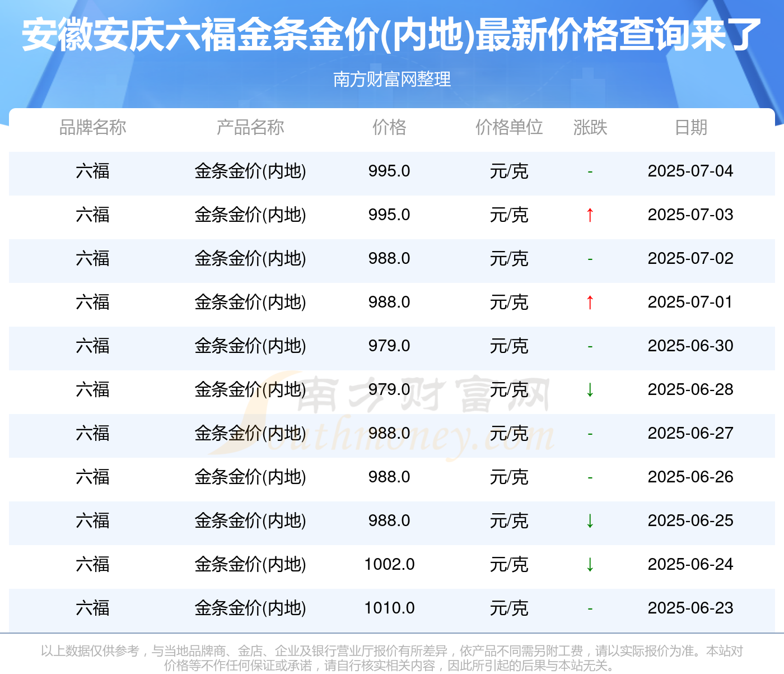Click the red up arrow for 2025-07-03
784x674 pixels.
[590, 215]
